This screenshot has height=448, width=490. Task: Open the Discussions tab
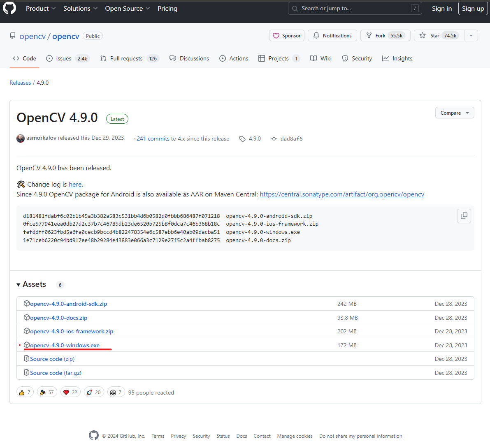(189, 58)
